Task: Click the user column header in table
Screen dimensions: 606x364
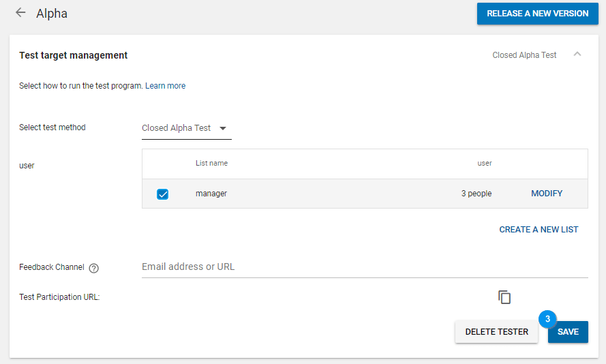Action: [484, 164]
